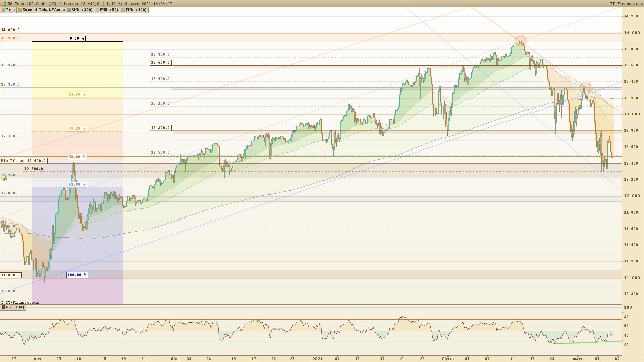Click the 12 800,0 support level label
Viewport: 644px width, 362px height.
(161, 128)
